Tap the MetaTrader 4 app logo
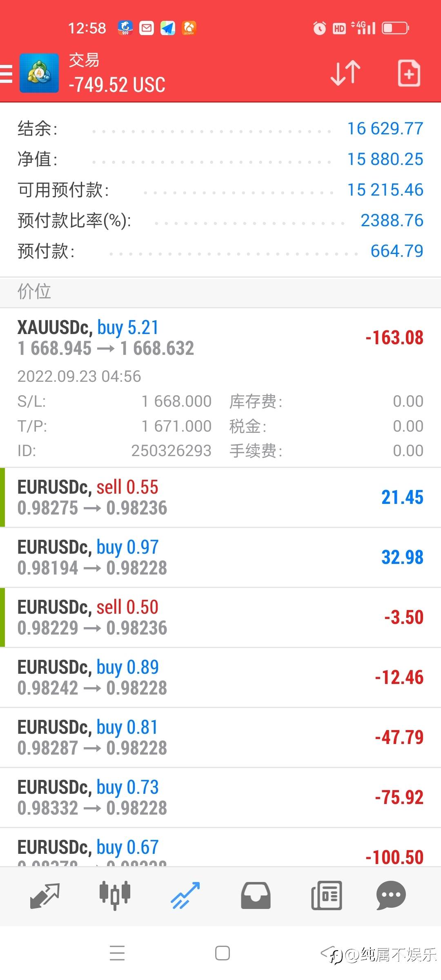 (39, 73)
